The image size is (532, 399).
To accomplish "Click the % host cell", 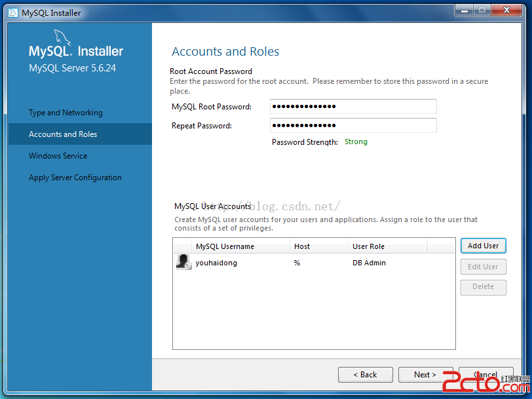I will pos(297,263).
